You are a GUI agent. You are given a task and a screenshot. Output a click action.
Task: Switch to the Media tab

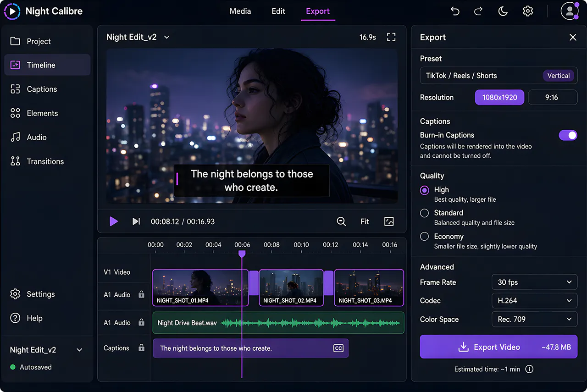coord(240,11)
